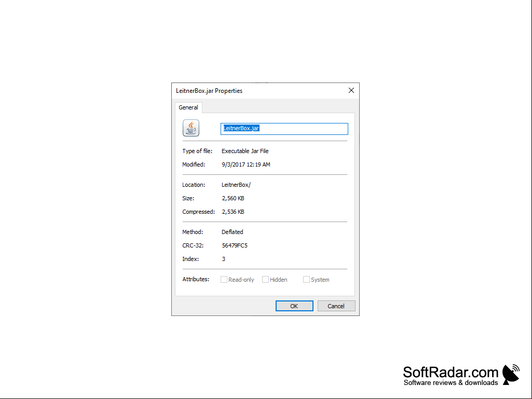Viewport: 532px width, 399px height.
Task: Click the CRC-32 value '56479FC5'
Action: [x=235, y=245]
